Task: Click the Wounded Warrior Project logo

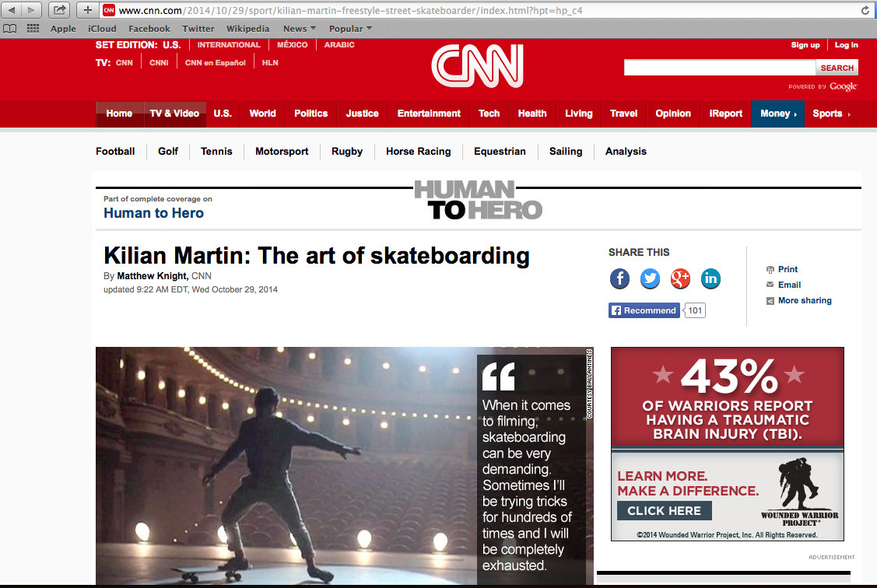Action: 800,492
